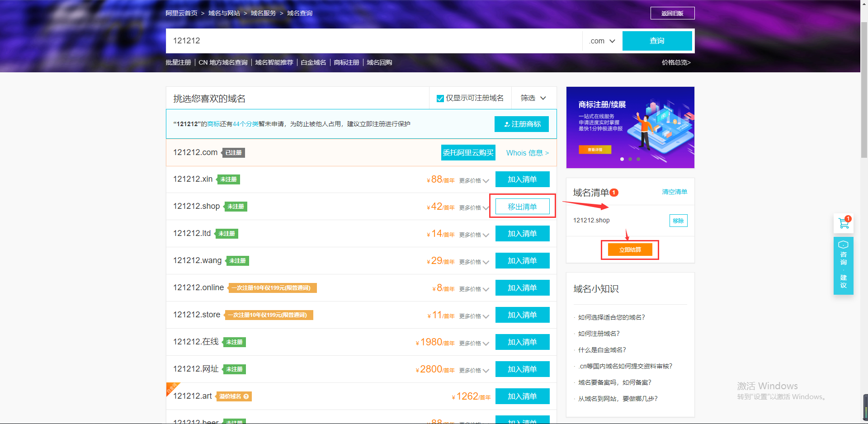Click the query search button
This screenshot has height=424, width=868.
pos(657,41)
